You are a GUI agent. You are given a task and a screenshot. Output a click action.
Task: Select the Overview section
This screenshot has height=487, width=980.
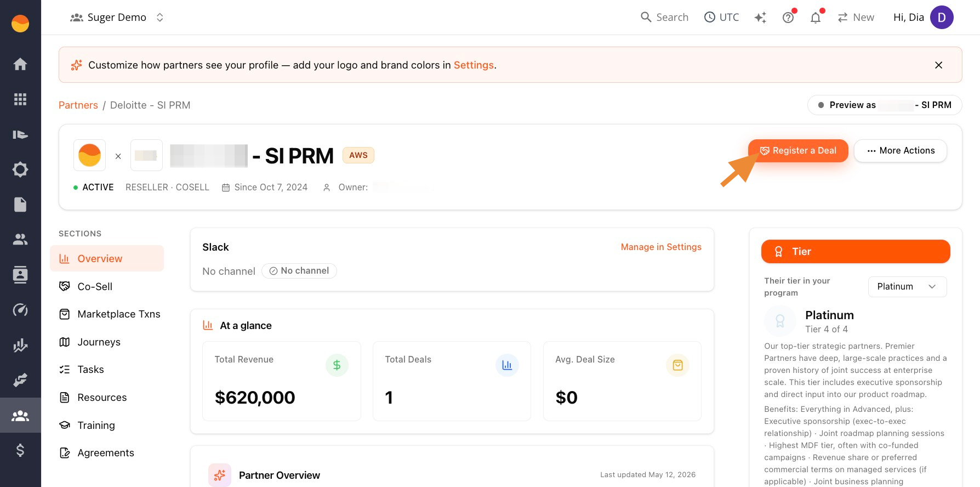107,259
